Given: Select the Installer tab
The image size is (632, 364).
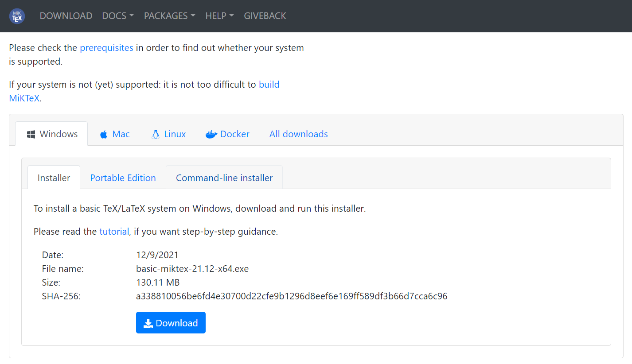Looking at the screenshot, I should [x=54, y=178].
